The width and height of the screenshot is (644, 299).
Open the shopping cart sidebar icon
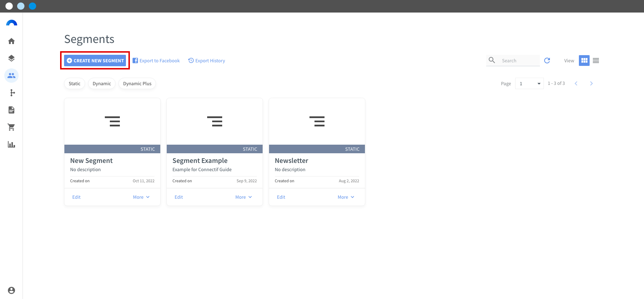pyautogui.click(x=11, y=127)
